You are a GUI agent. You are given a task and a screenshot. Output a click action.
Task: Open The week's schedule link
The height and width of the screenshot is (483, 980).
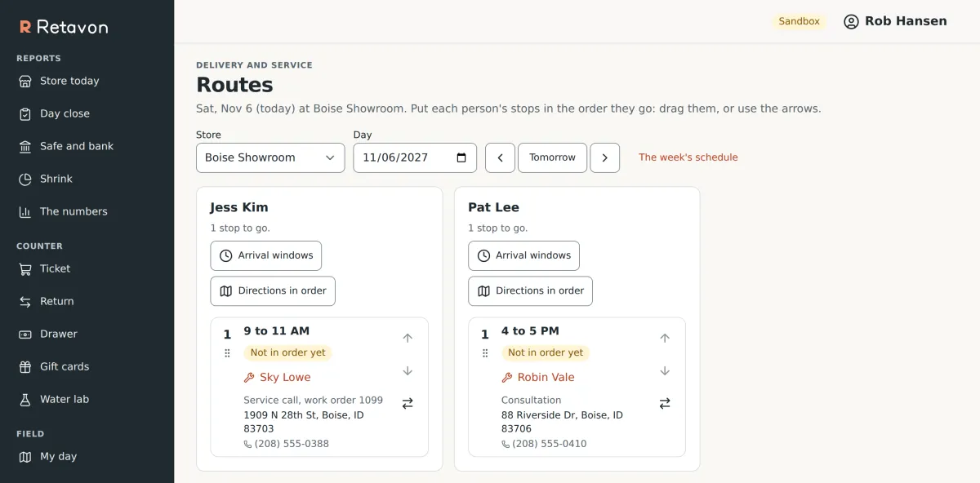[688, 157]
